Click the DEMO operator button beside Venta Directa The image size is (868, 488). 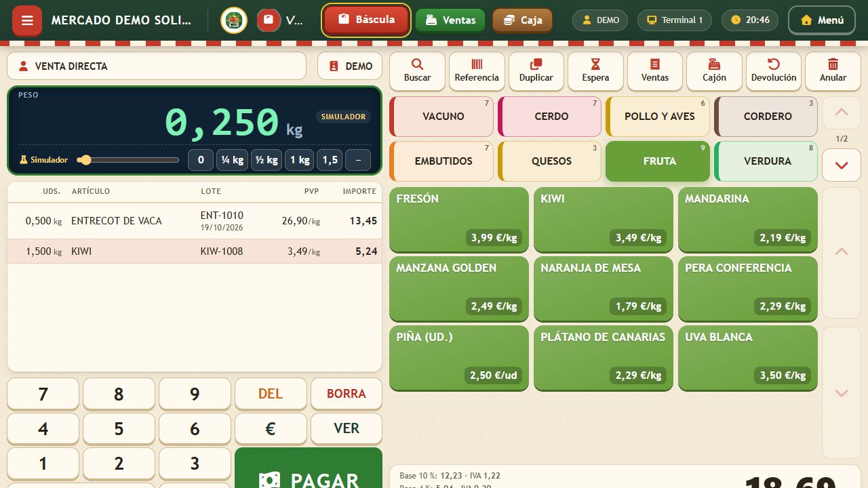pyautogui.click(x=350, y=66)
